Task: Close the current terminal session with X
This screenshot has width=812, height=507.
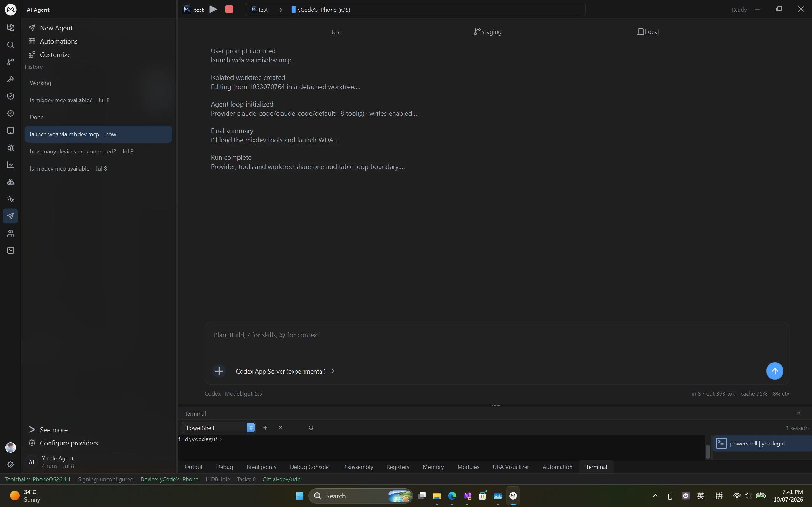Action: click(x=281, y=428)
